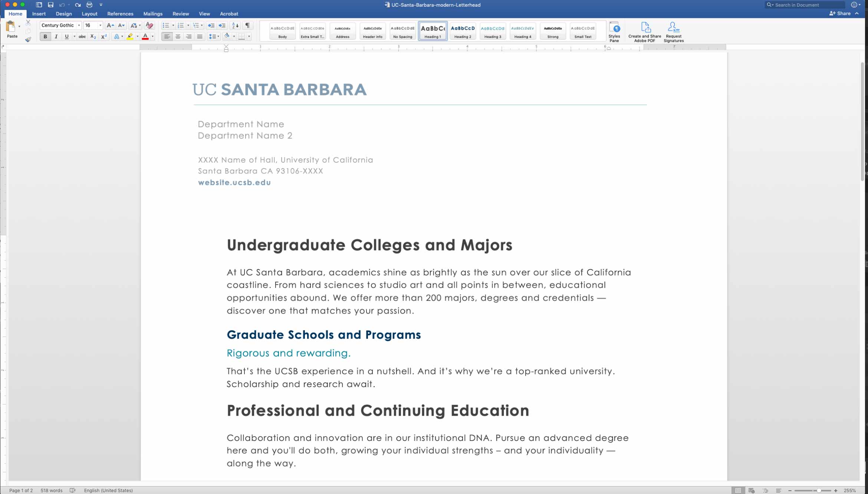Increase font size with A-up icon

pos(110,25)
